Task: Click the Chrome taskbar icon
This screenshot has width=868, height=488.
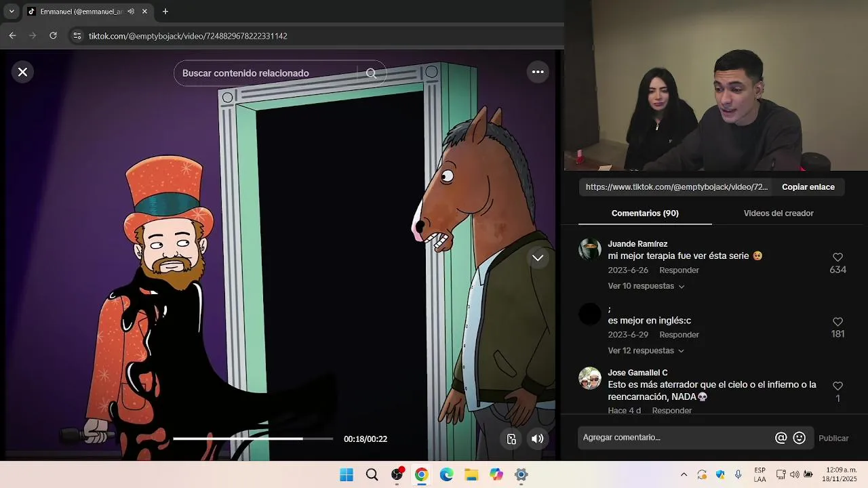Action: 422,474
